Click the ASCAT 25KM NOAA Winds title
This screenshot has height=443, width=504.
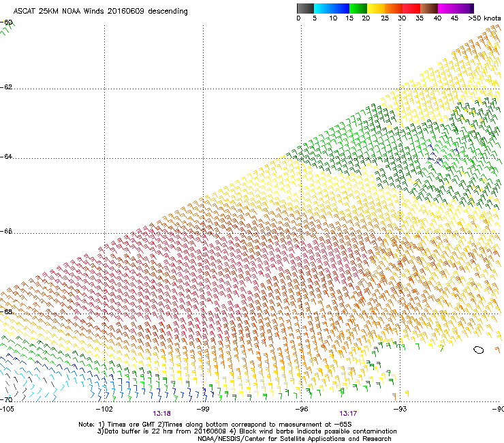pos(100,12)
